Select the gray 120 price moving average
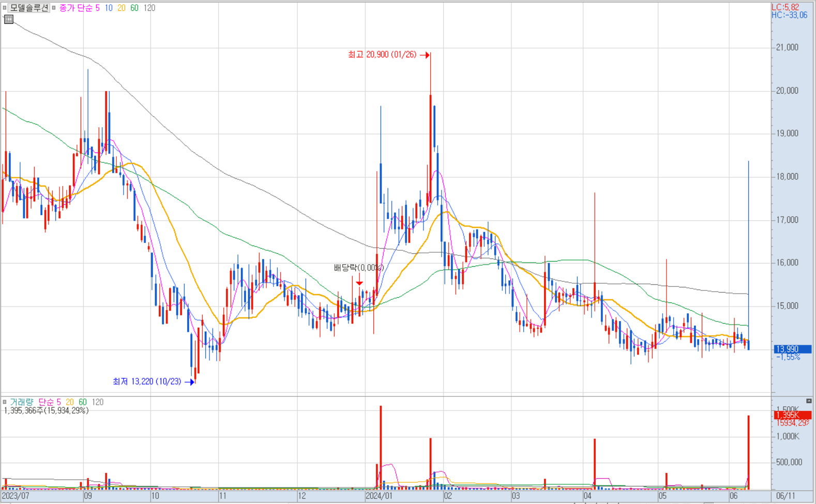The height and width of the screenshot is (504, 816). point(149,8)
